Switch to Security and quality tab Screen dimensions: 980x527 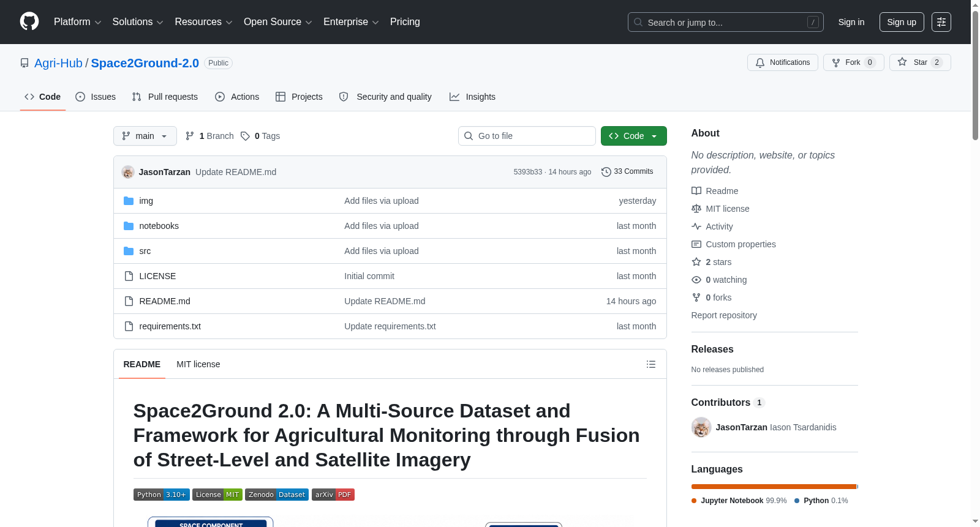pos(385,97)
